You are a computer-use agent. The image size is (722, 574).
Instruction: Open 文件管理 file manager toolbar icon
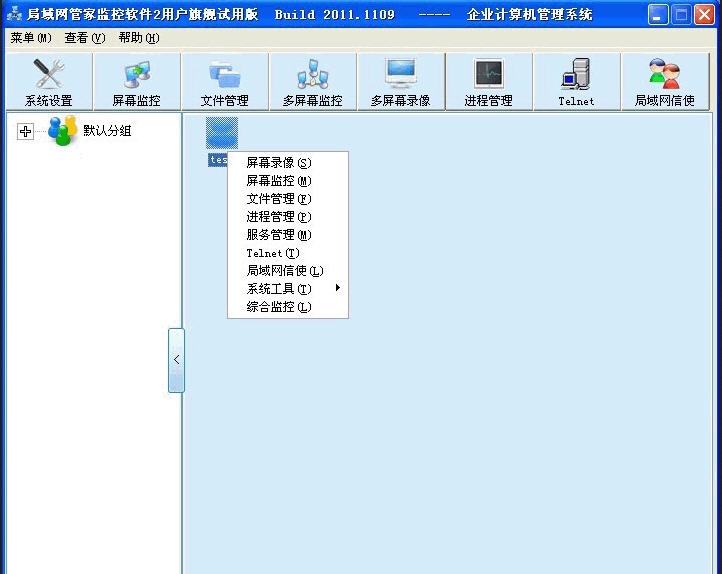point(225,81)
